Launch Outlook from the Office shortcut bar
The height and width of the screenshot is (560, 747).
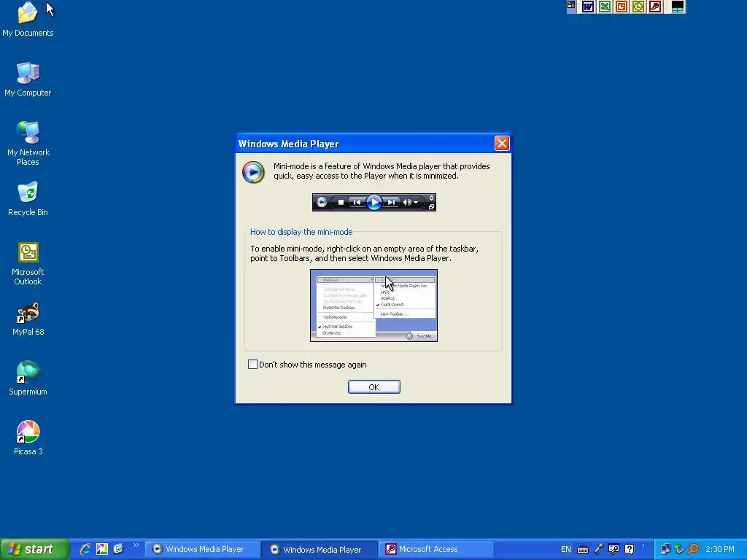638,7
